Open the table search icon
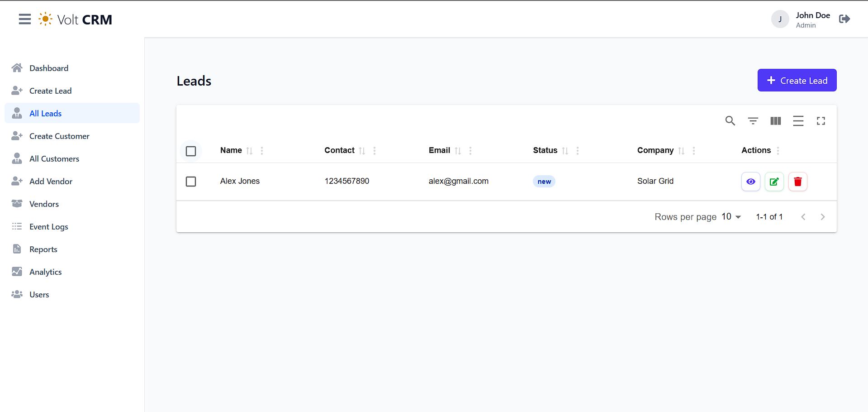The image size is (868, 412). (730, 121)
